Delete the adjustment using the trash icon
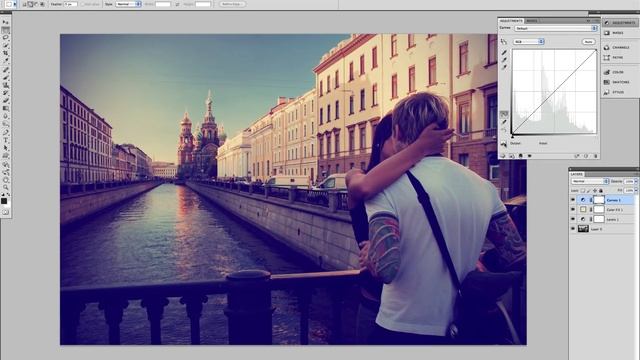Image resolution: width=640 pixels, height=360 pixels. point(596,156)
